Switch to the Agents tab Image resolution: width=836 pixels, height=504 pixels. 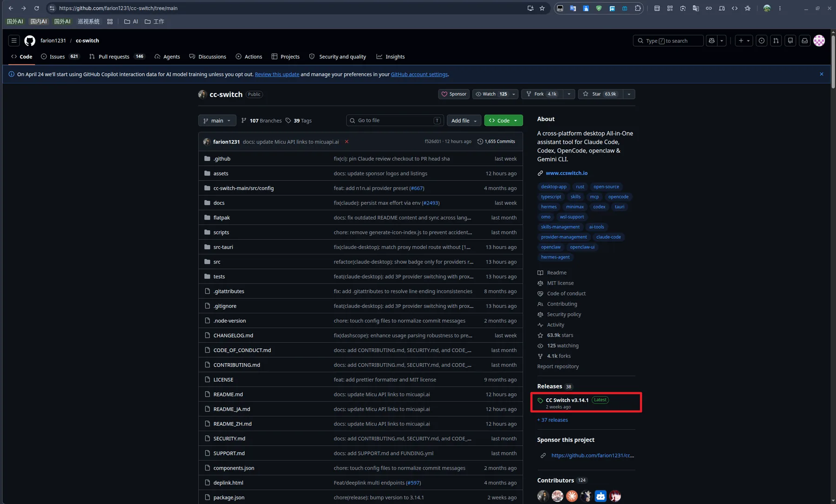coord(167,57)
